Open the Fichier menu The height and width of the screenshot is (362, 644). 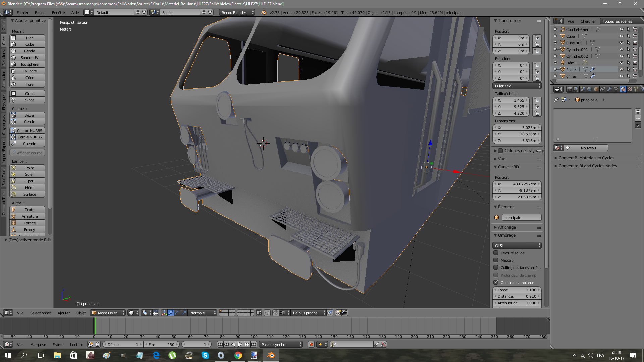[x=22, y=12]
